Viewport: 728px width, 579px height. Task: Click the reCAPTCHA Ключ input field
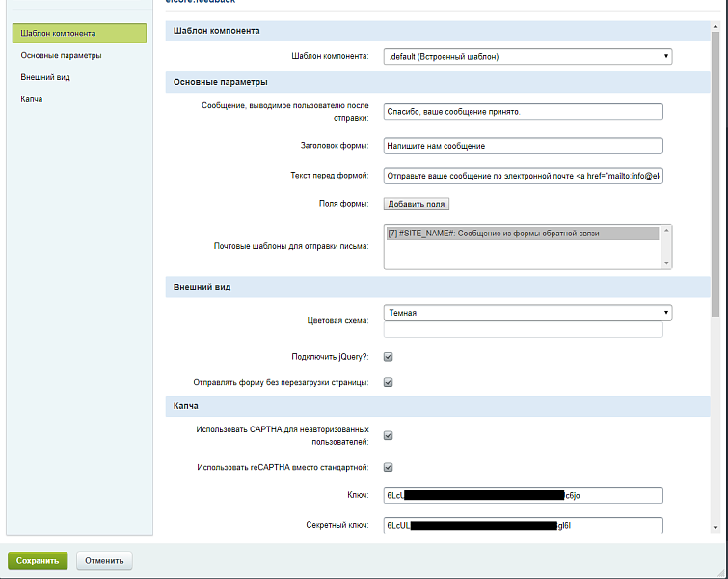523,496
